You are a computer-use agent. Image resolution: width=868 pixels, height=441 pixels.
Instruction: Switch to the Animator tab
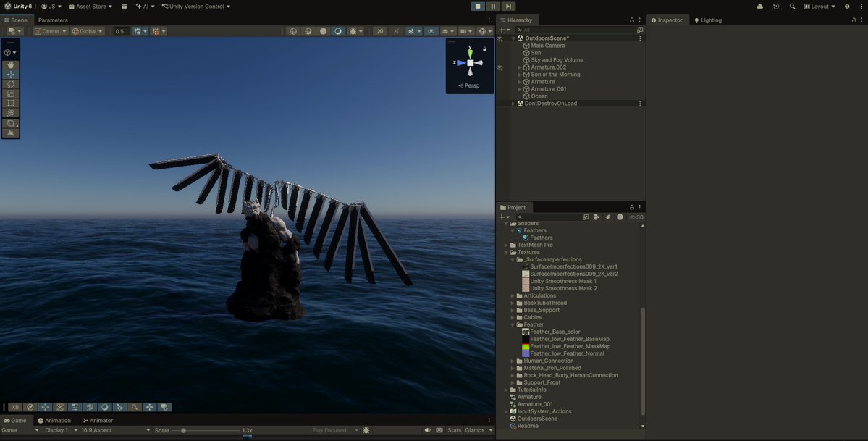pyautogui.click(x=98, y=421)
